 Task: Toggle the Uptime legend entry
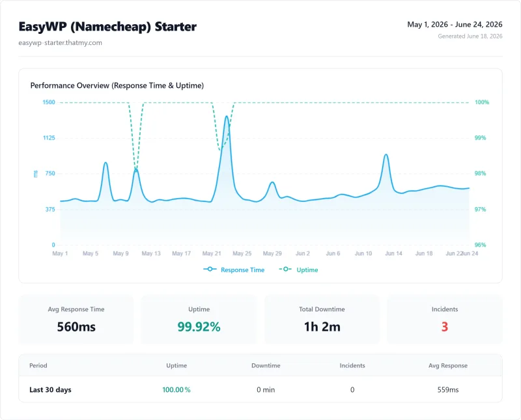pos(298,270)
